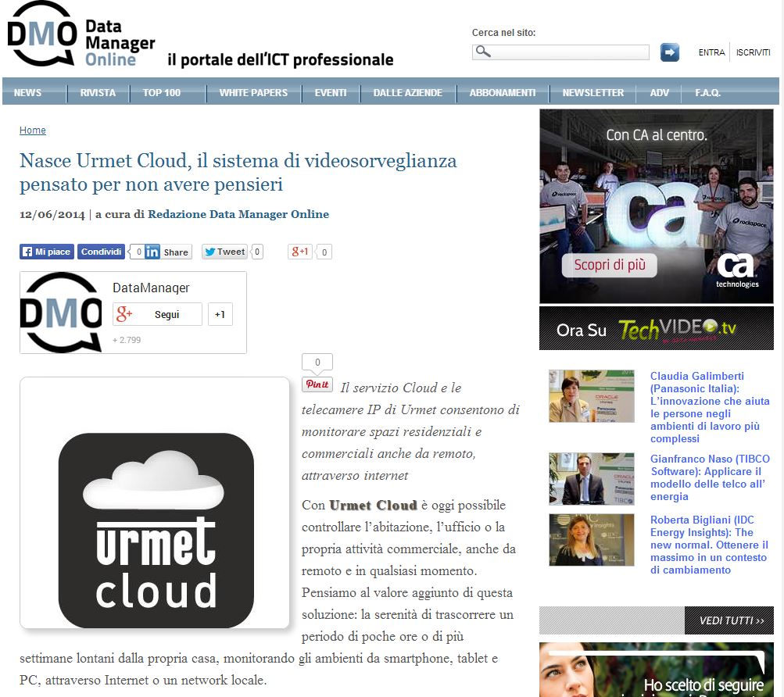Viewport: 784px width, 697px height.
Task: Click the LinkedIn Share button
Action: 168,252
